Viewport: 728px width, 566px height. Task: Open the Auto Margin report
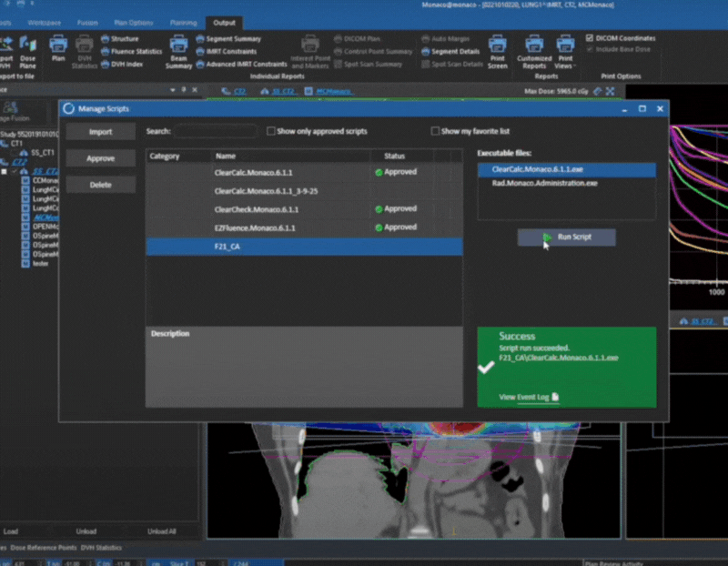(x=445, y=39)
